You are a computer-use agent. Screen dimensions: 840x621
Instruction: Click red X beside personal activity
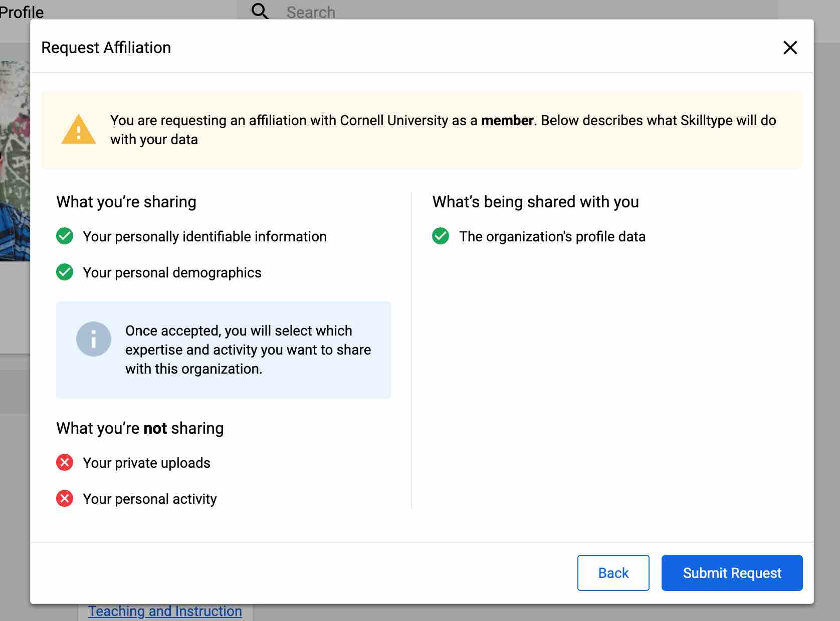(65, 498)
